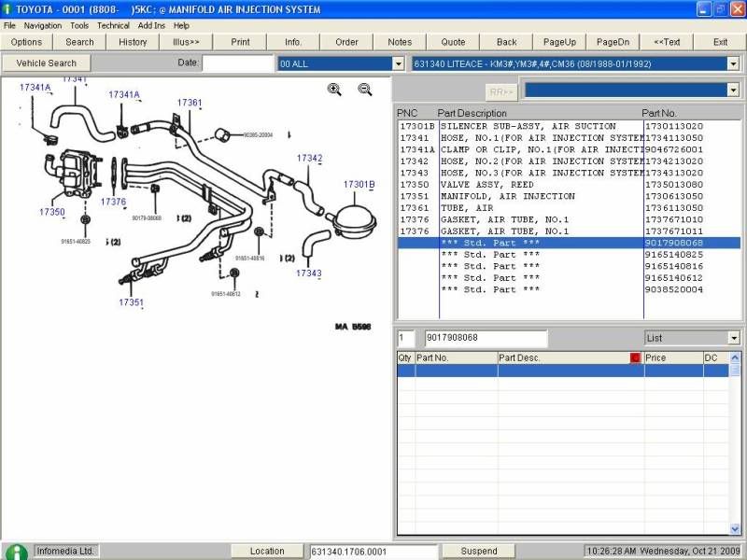Select the VALVE ASSY, REED row
The image size is (747, 560).
tap(569, 185)
